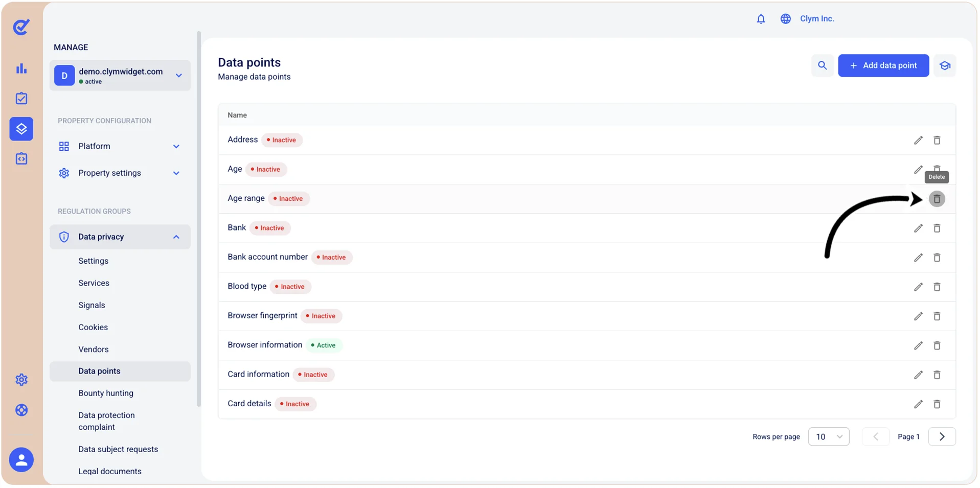Expand the demo.clymwidget.com property selector
The image size is (980, 488).
(x=120, y=76)
